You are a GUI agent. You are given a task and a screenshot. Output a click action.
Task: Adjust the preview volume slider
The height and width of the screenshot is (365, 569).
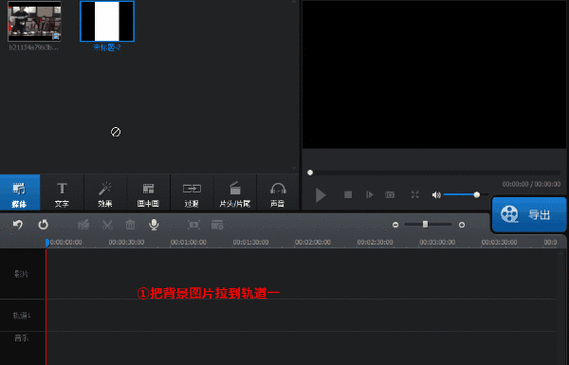tap(477, 195)
